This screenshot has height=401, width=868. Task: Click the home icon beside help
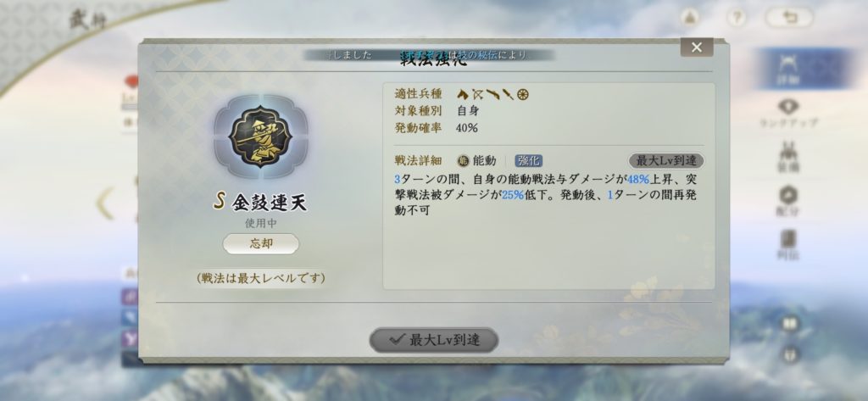pyautogui.click(x=689, y=18)
